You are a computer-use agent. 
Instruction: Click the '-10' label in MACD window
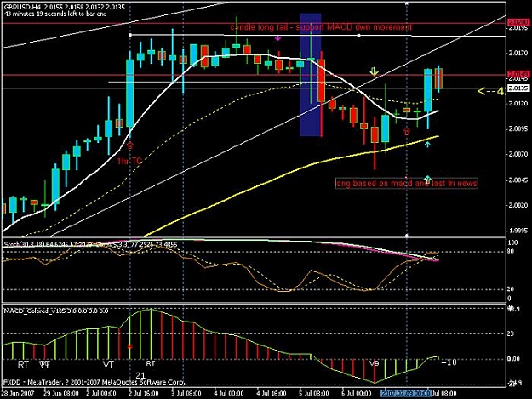[449, 362]
